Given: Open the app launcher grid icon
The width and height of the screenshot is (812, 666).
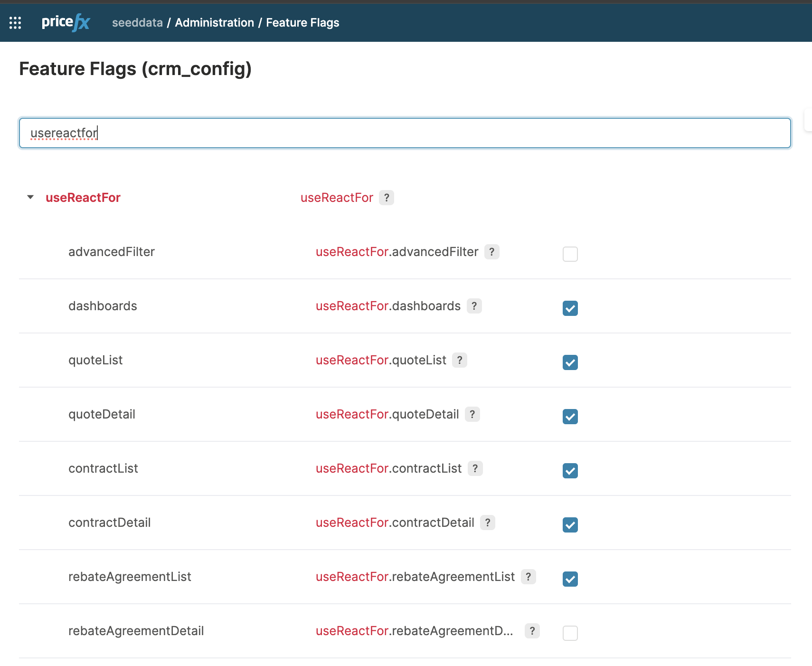Looking at the screenshot, I should (15, 23).
